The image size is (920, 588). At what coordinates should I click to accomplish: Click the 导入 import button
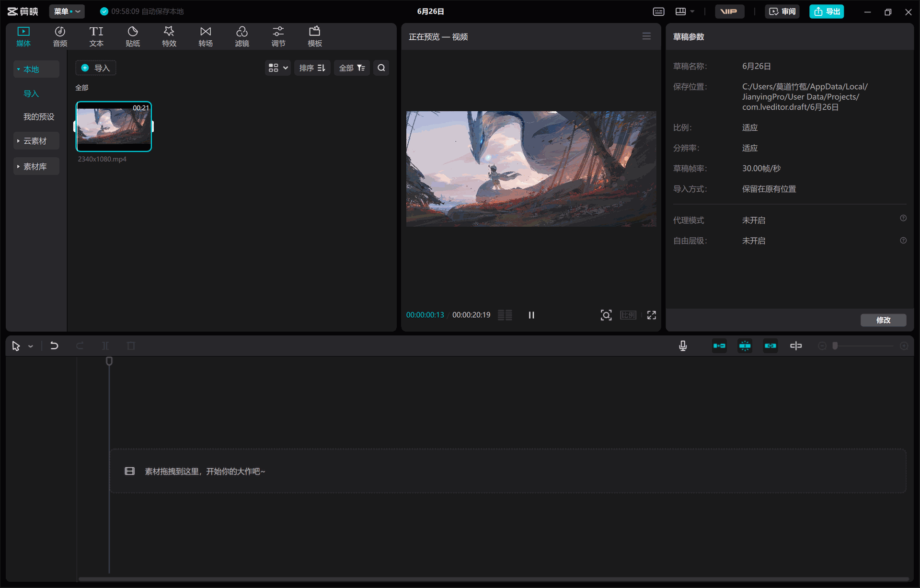(x=96, y=68)
